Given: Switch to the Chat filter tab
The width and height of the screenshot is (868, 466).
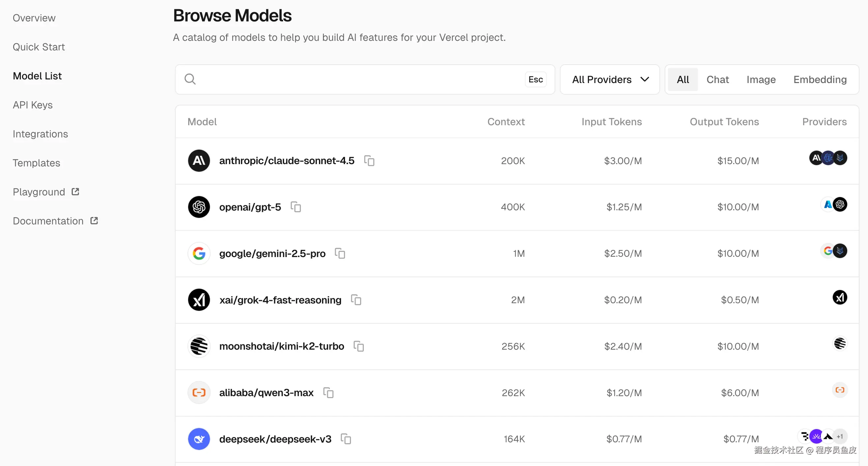Looking at the screenshot, I should pos(717,79).
